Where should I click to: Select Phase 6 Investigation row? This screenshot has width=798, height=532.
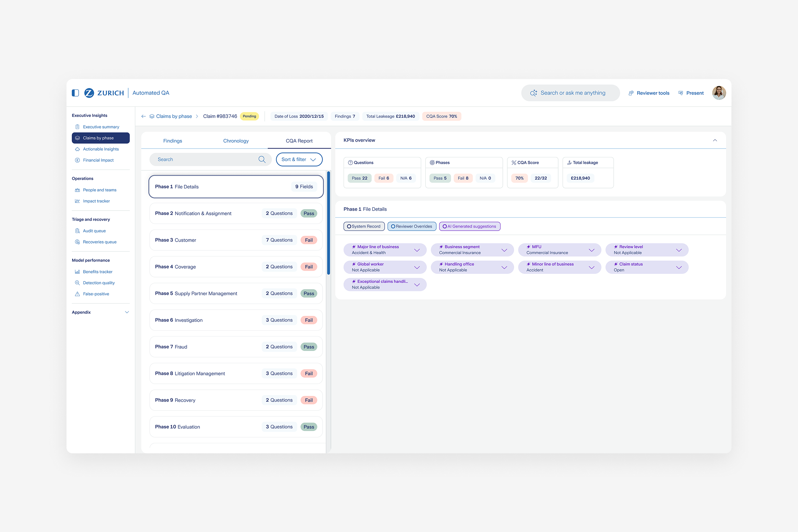pos(236,320)
